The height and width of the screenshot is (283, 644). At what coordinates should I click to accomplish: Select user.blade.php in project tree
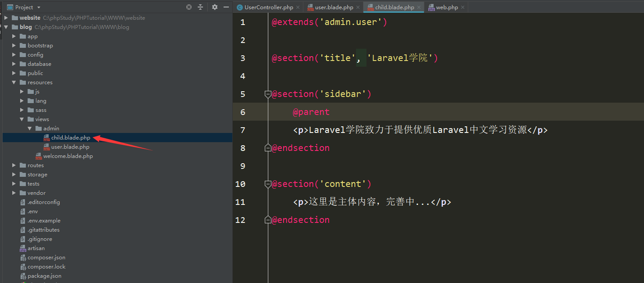[70, 147]
